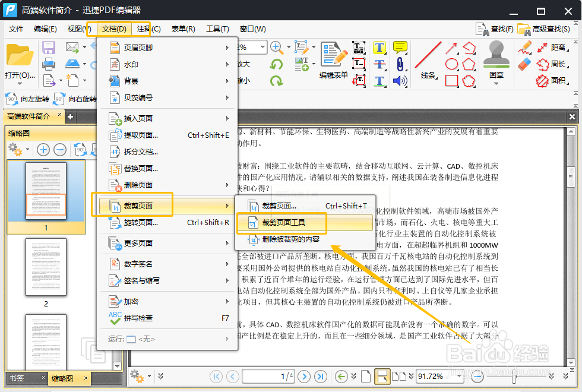Select the 距离 distance measuring tool

(553, 48)
